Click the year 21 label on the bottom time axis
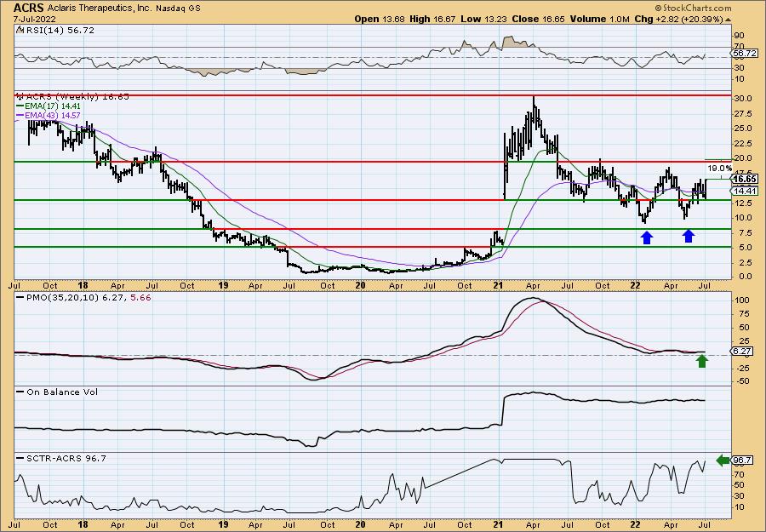Image resolution: width=766 pixels, height=532 pixels. (498, 525)
